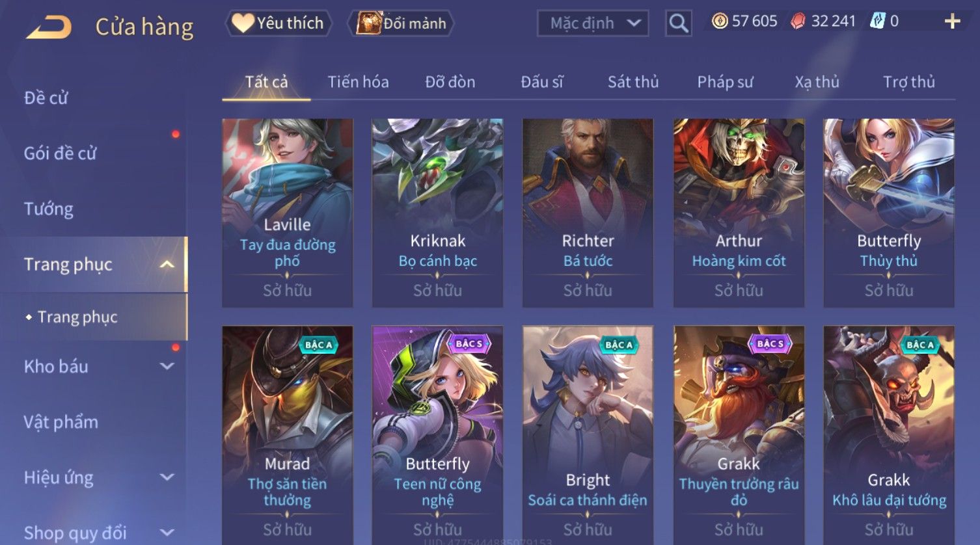Open the search magnifier icon
The height and width of the screenshot is (545, 980).
pos(678,23)
